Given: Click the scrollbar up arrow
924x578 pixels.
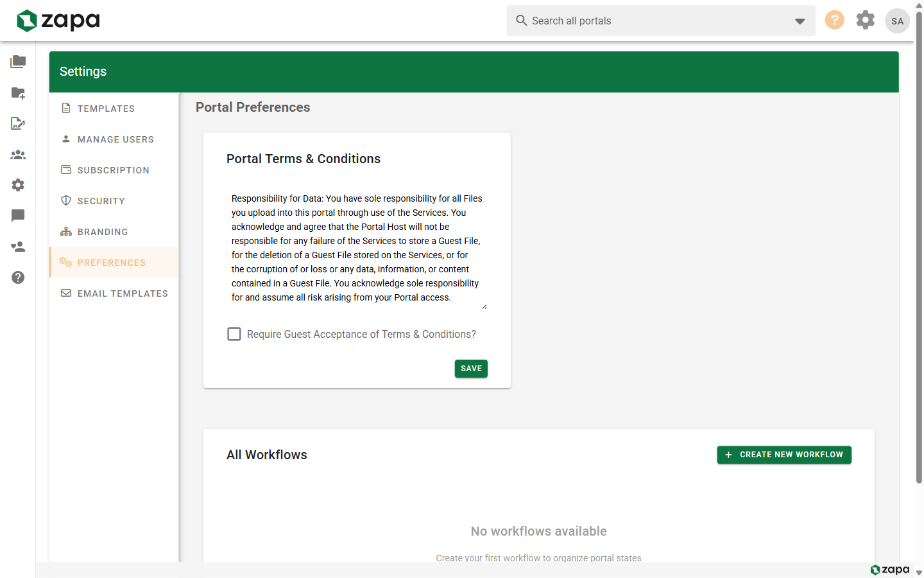Looking at the screenshot, I should (919, 4).
